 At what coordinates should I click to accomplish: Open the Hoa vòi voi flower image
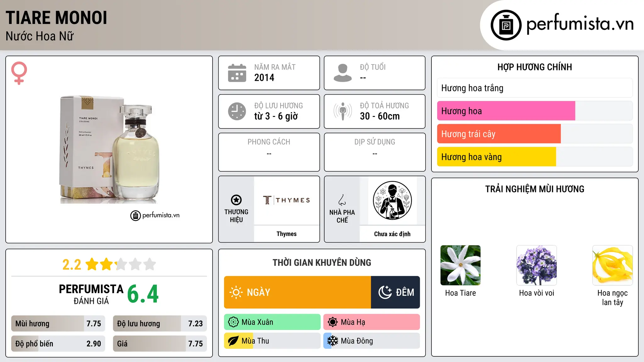pyautogui.click(x=536, y=265)
